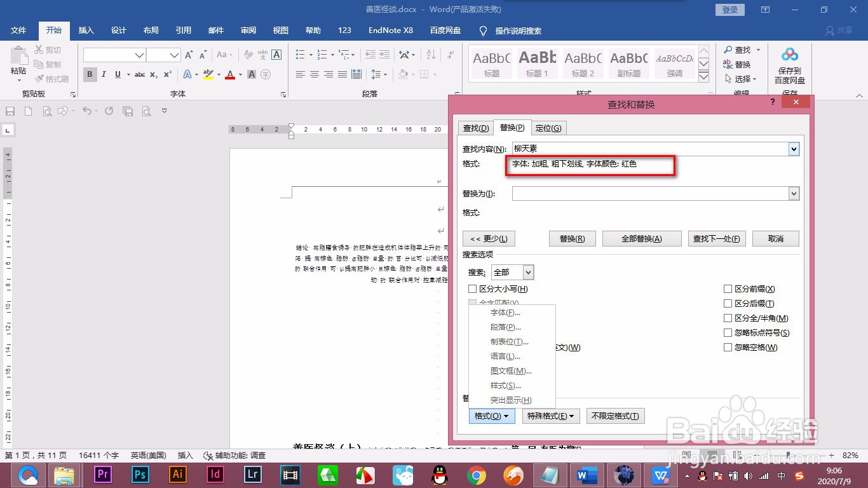This screenshot has height=488, width=868.
Task: Open the Change Case (Aa) dropdown
Action: pyautogui.click(x=224, y=55)
